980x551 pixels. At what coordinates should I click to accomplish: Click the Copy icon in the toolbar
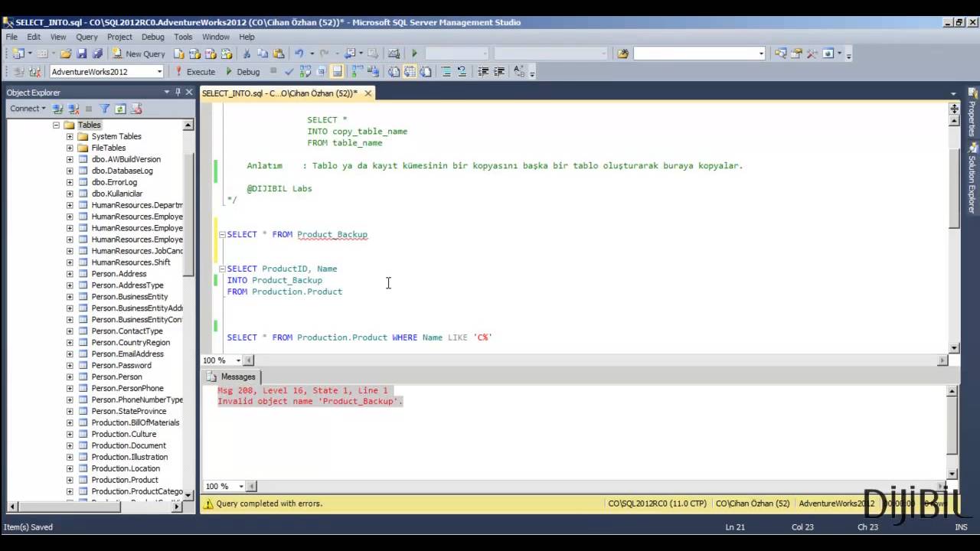[x=263, y=54]
